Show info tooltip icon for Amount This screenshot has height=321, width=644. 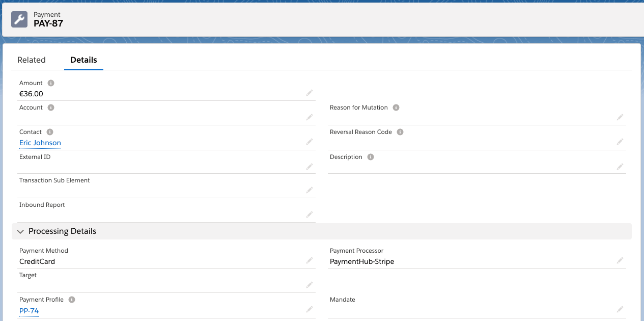click(51, 83)
